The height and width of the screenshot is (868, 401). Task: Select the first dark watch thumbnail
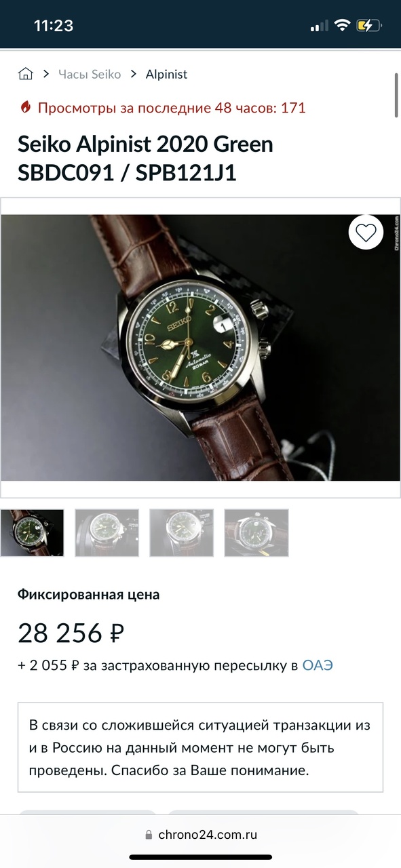coord(33,533)
